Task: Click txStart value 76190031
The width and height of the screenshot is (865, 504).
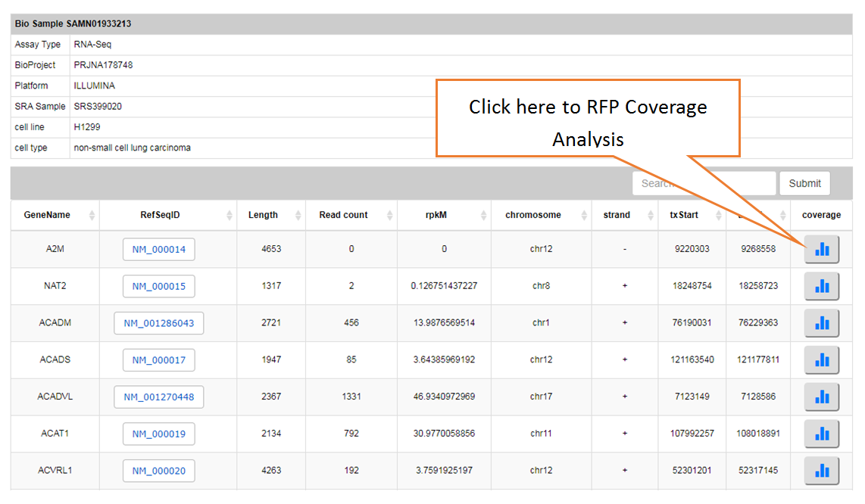Action: pos(692,323)
